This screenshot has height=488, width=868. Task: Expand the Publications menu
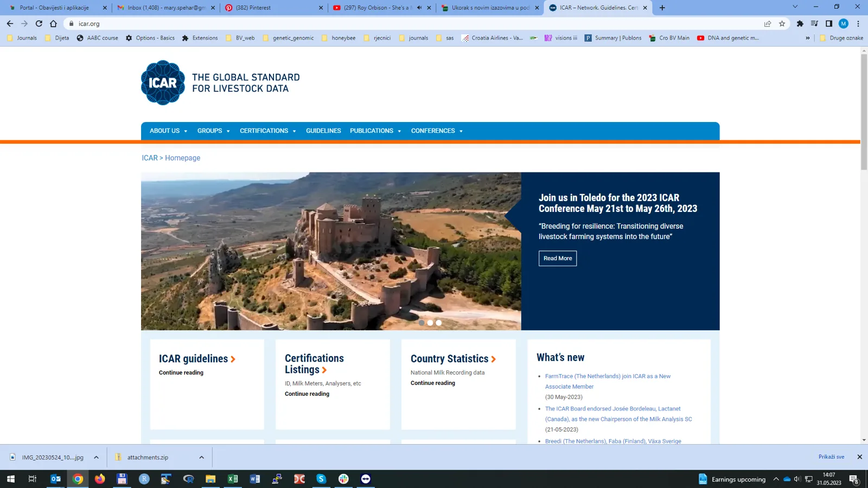(x=375, y=131)
